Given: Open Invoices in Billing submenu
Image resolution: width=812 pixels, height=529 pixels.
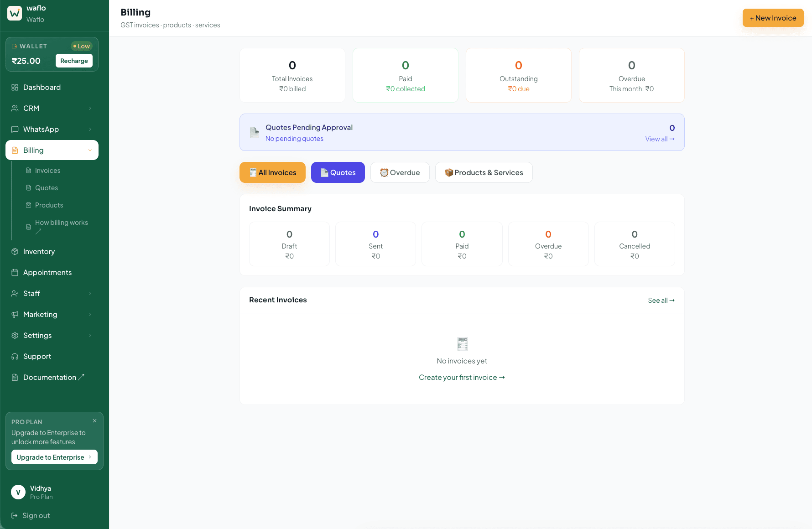Looking at the screenshot, I should [47, 170].
